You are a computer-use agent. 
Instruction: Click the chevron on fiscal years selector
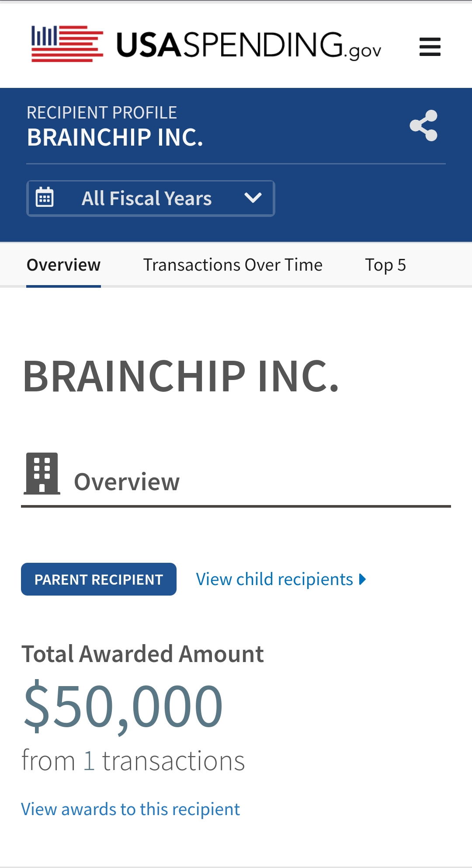tap(253, 198)
